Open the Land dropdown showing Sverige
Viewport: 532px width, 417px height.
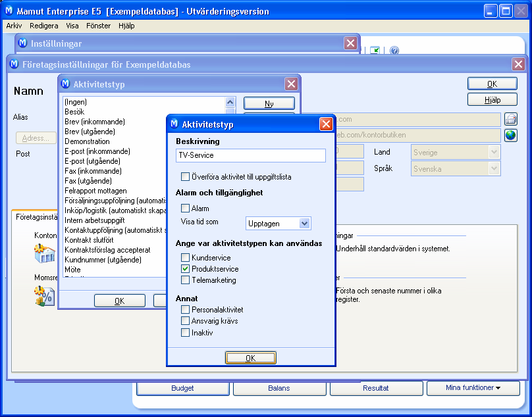click(494, 152)
